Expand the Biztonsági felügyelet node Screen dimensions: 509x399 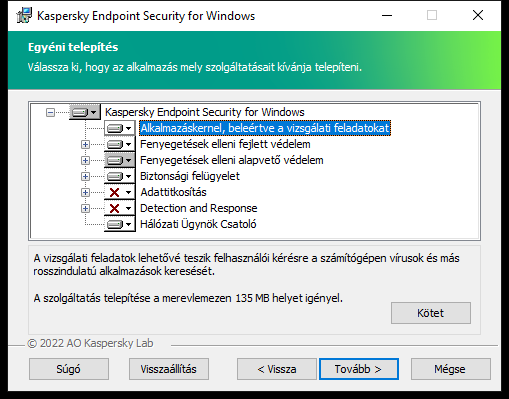85,176
